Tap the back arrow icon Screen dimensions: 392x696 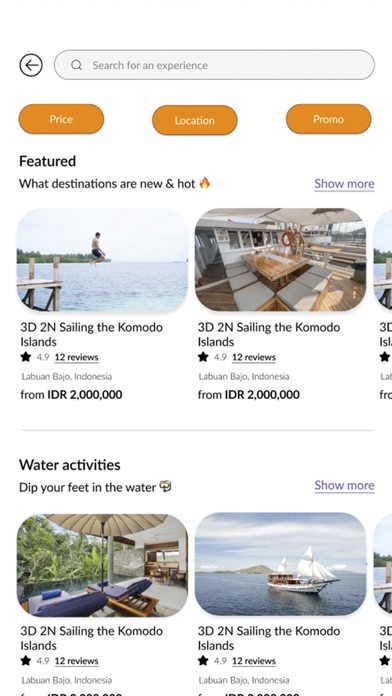click(31, 65)
